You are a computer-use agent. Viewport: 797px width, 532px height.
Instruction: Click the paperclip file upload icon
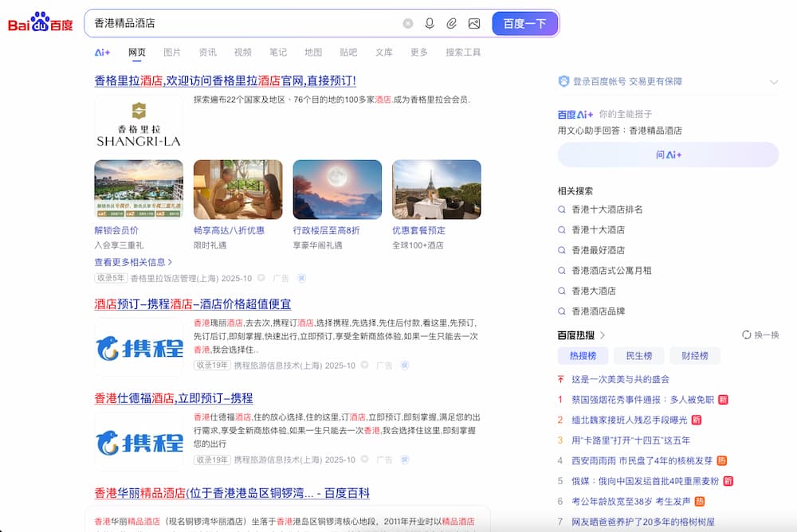pos(451,24)
